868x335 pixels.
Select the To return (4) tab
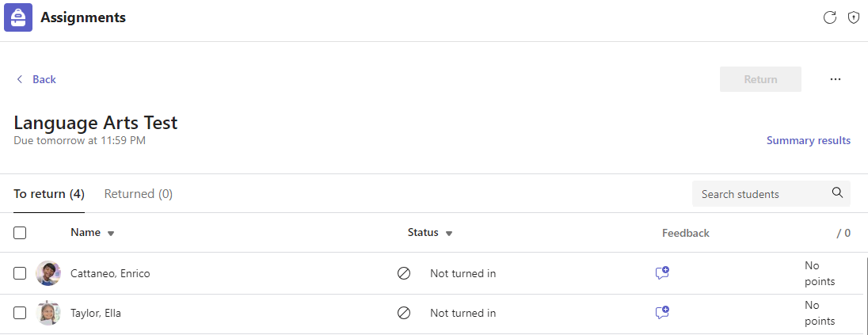point(49,194)
